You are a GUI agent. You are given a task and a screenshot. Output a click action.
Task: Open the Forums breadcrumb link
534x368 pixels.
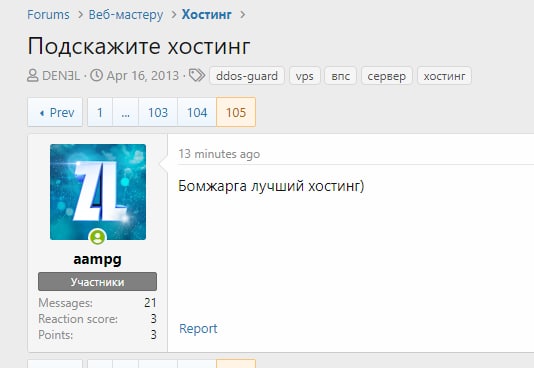48,15
